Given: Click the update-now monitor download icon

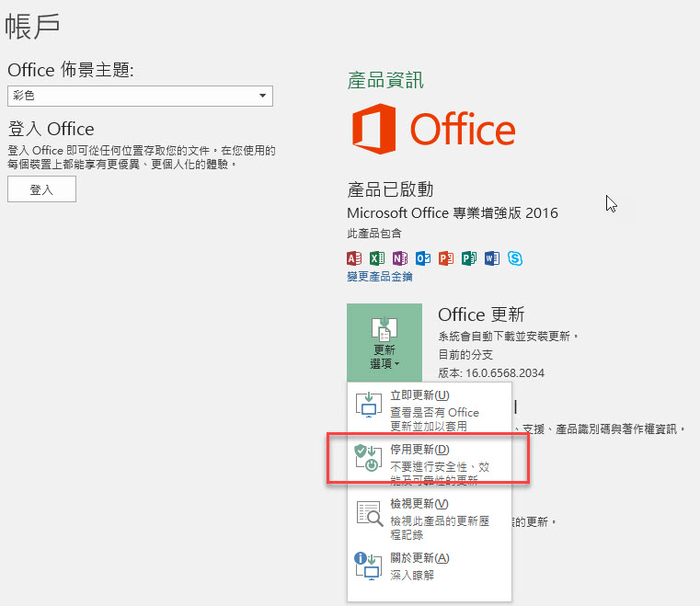Looking at the screenshot, I should point(369,405).
